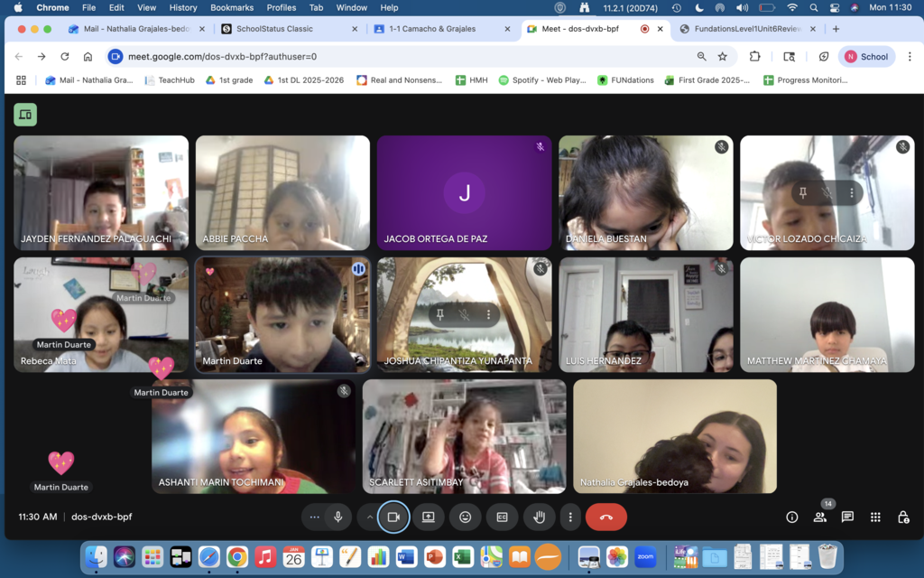924x578 pixels.
Task: Open host controls lock icon
Action: coord(902,517)
